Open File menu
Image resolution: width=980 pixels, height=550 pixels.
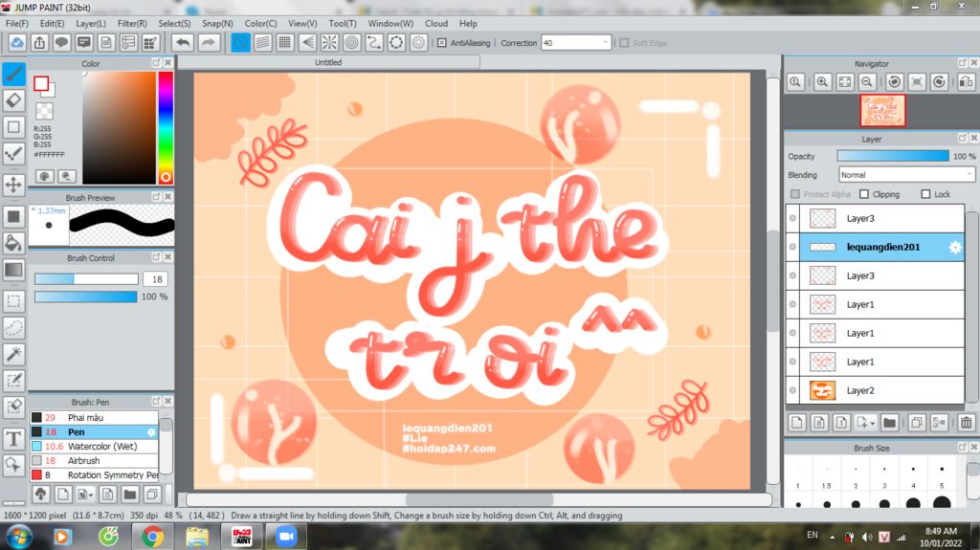pos(17,23)
